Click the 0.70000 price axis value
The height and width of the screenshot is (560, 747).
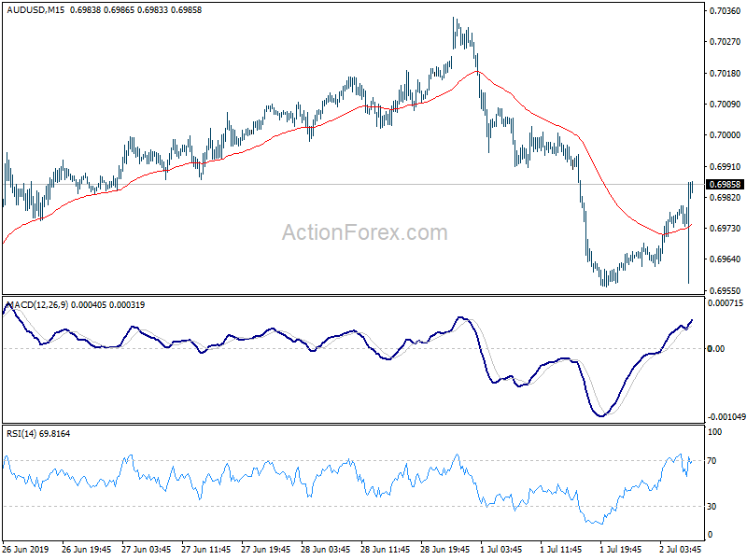(x=725, y=135)
